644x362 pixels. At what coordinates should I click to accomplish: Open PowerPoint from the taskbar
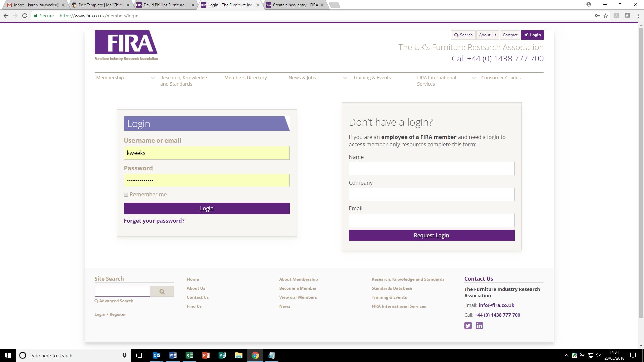pyautogui.click(x=206, y=355)
